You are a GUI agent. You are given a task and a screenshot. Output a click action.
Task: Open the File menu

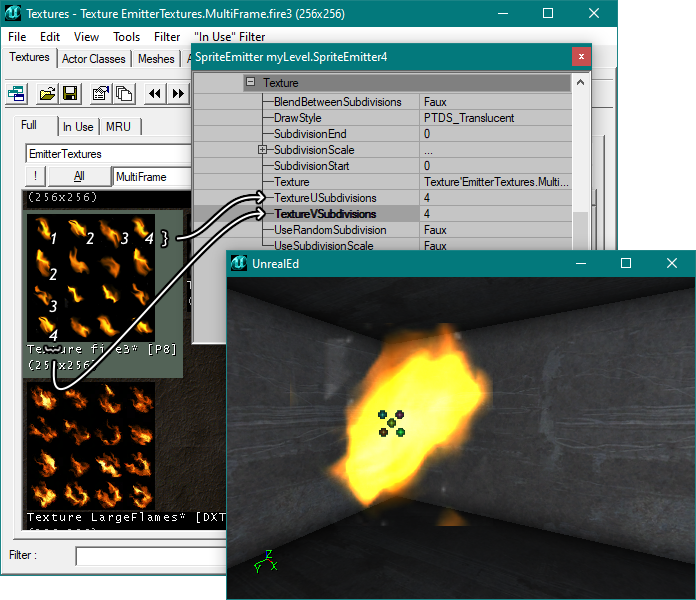coord(17,37)
